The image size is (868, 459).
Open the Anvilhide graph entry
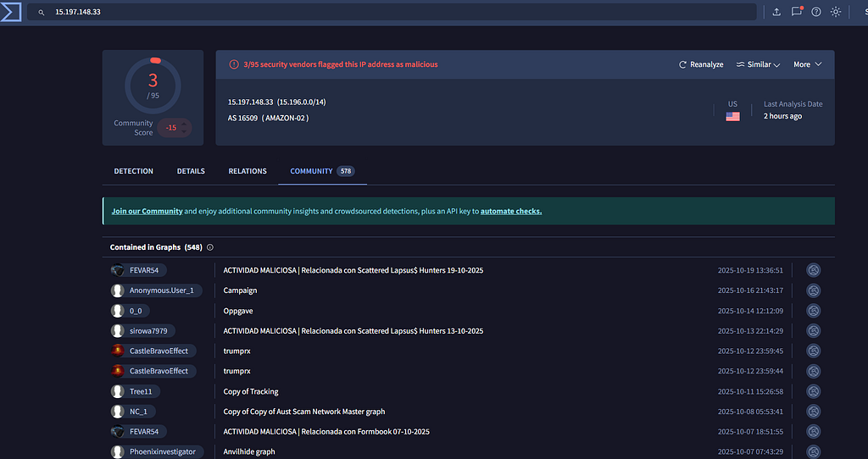point(249,452)
